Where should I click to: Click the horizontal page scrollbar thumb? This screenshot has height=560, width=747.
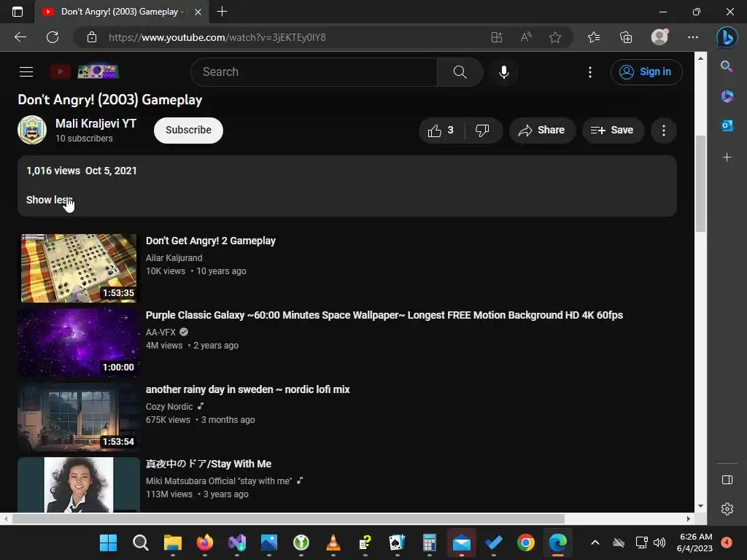[x=288, y=518]
